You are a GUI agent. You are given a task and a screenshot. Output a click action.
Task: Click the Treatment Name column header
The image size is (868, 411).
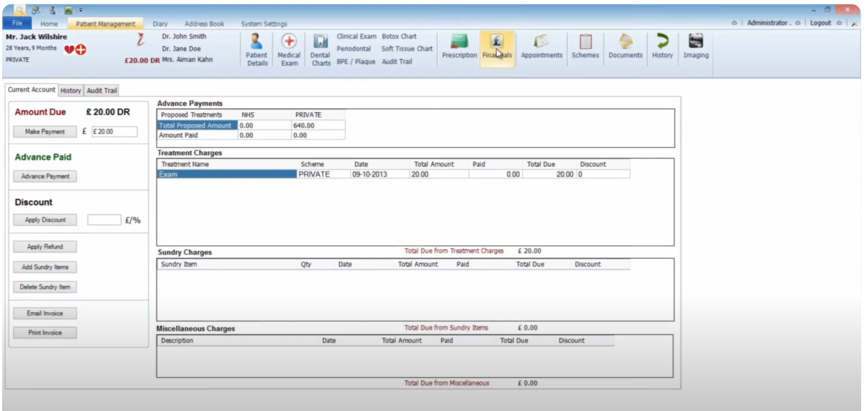point(185,164)
